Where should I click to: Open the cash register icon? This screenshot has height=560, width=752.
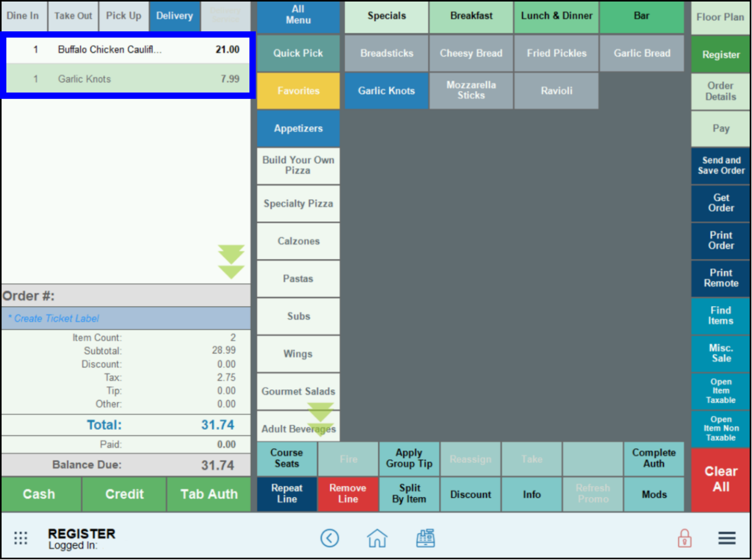pyautogui.click(x=425, y=538)
